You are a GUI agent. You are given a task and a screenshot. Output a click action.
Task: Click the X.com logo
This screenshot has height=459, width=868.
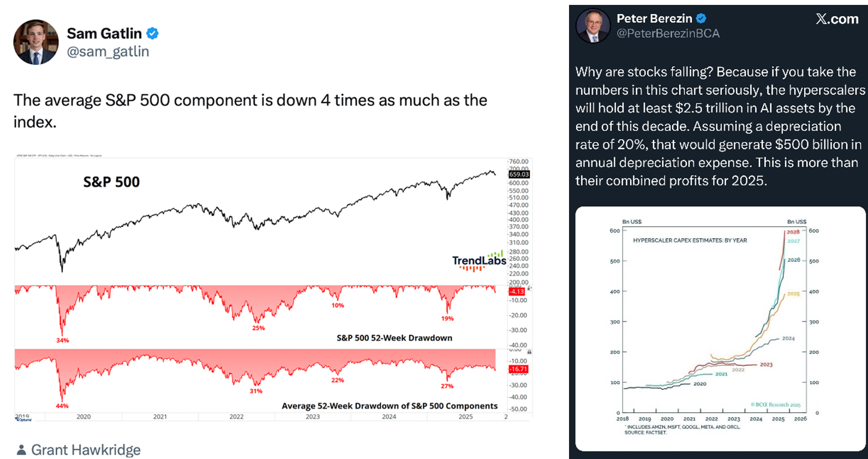pos(837,19)
